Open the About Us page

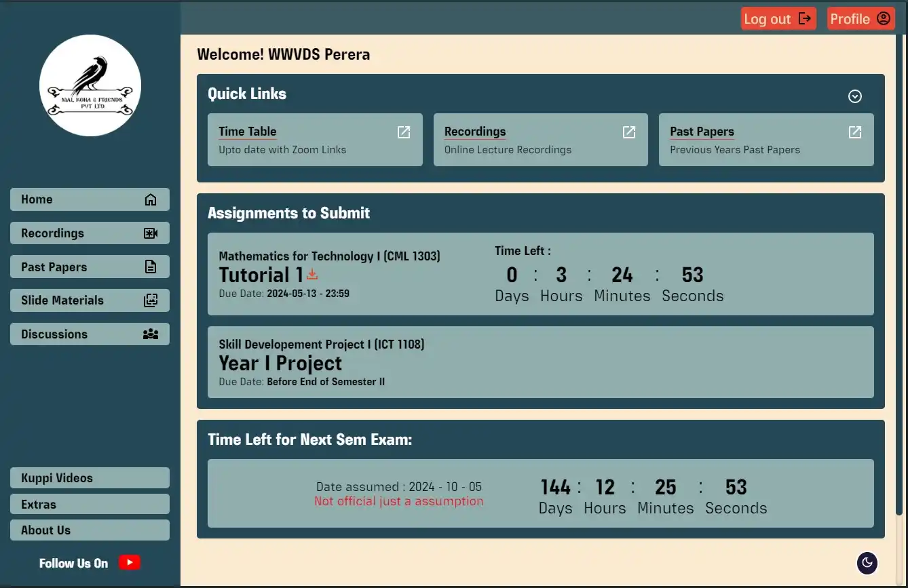[x=90, y=530]
